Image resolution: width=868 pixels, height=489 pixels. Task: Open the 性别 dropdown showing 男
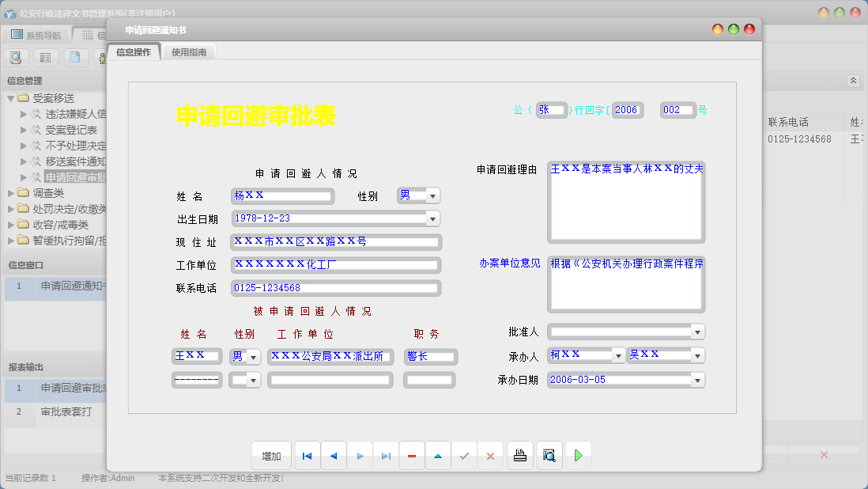click(433, 195)
